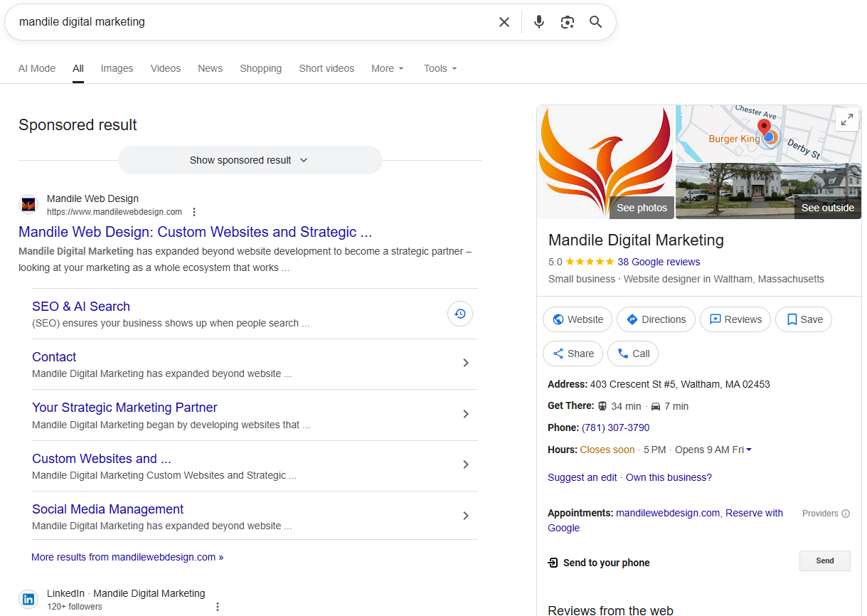Start voice search with the microphone icon
The image size is (867, 616).
point(538,21)
